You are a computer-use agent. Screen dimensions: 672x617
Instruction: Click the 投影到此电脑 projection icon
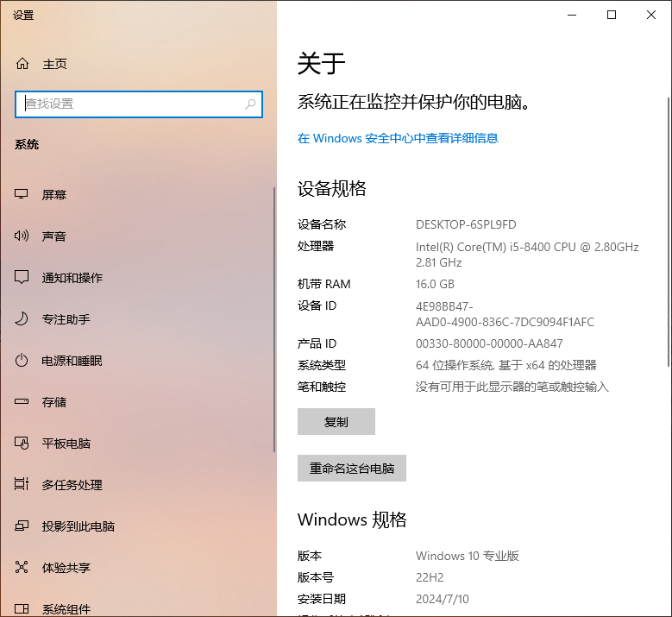pyautogui.click(x=22, y=526)
